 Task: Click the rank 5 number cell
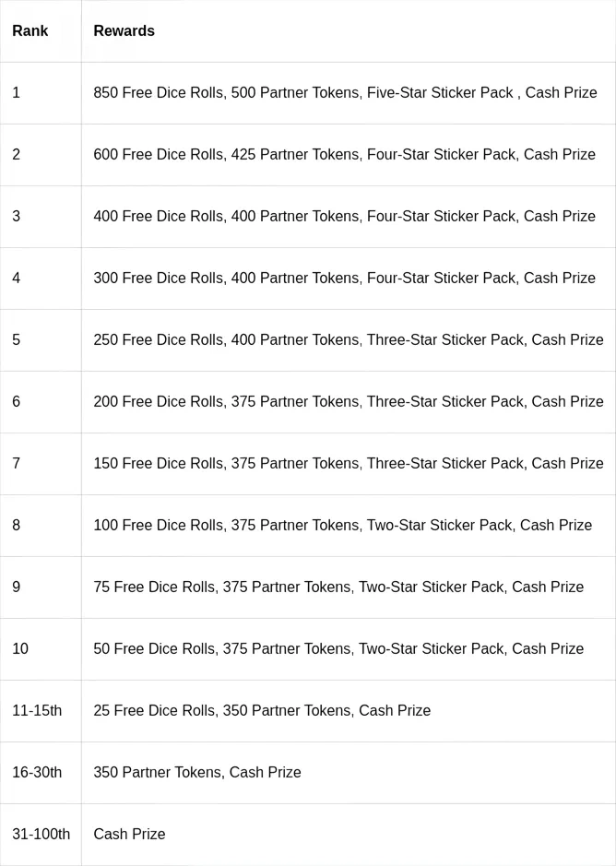[x=17, y=340]
